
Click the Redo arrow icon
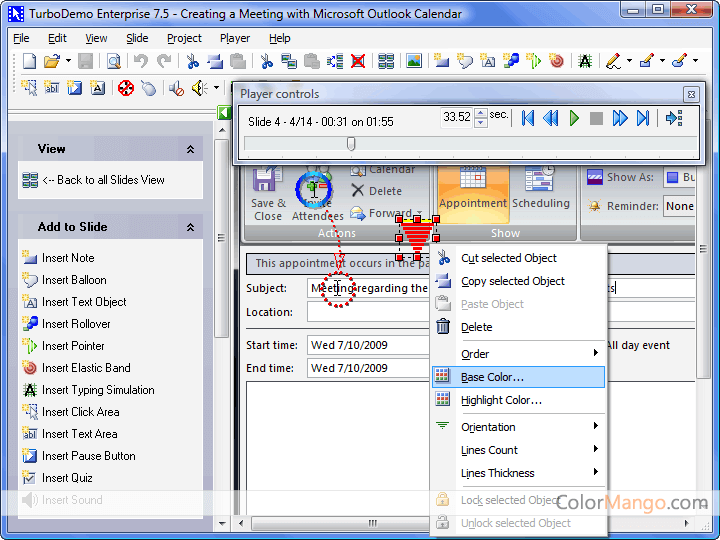pos(164,61)
